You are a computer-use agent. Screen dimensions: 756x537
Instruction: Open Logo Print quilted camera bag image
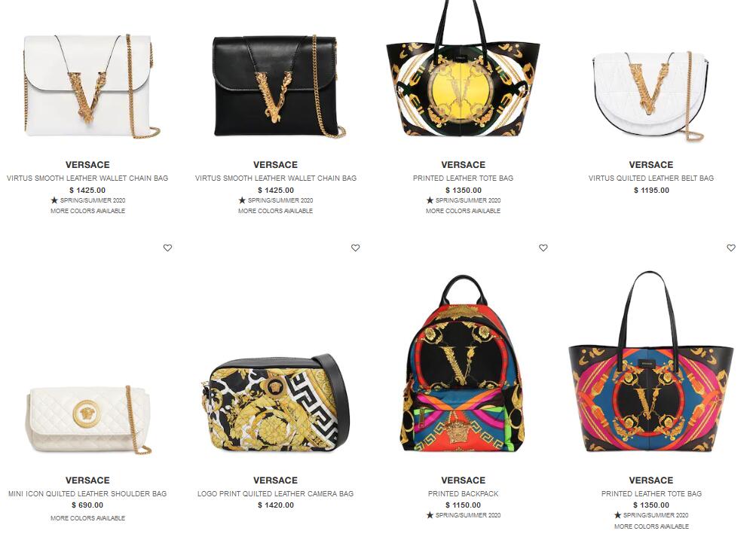tap(275, 403)
